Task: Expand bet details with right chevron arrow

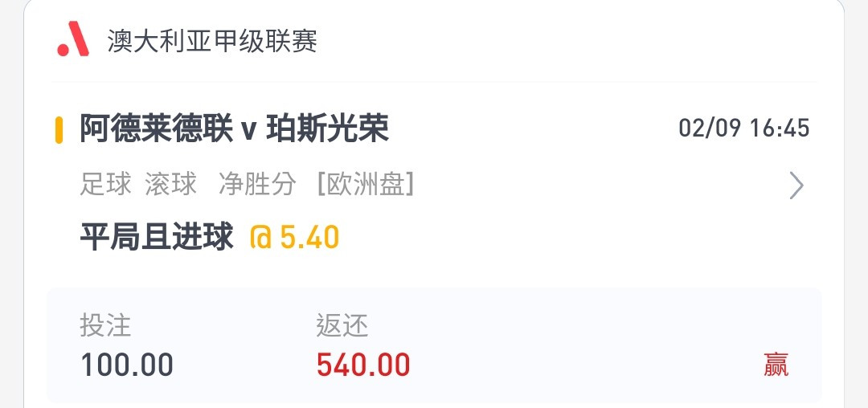Action: [x=796, y=186]
